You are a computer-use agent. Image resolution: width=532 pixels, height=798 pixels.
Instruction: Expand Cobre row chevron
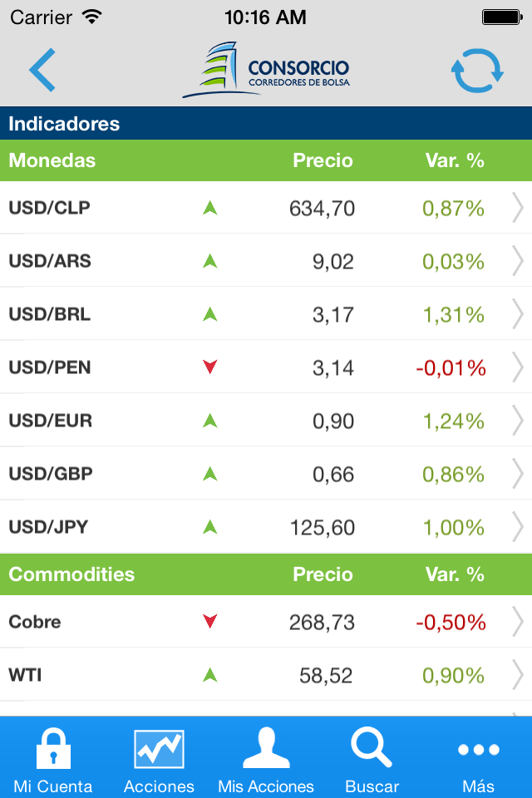tap(517, 622)
